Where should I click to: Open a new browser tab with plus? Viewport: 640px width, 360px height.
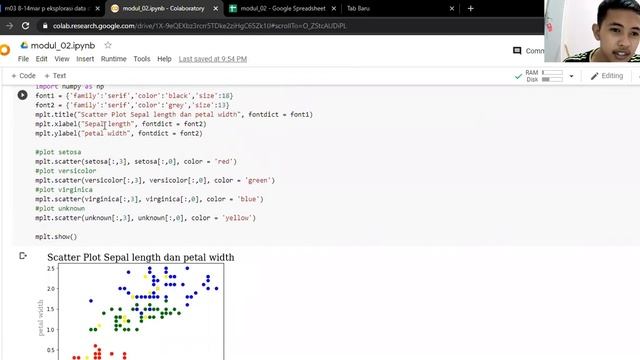[x=470, y=8]
